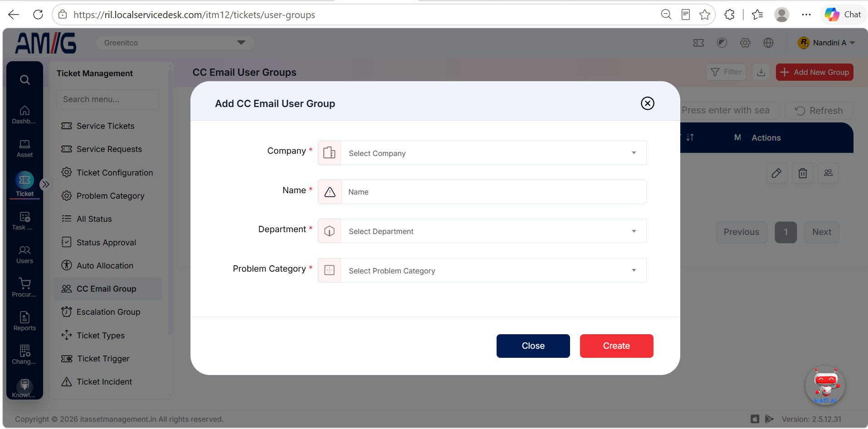The image size is (868, 429).
Task: Collapse the menu panel with double-chevron
Action: (45, 184)
